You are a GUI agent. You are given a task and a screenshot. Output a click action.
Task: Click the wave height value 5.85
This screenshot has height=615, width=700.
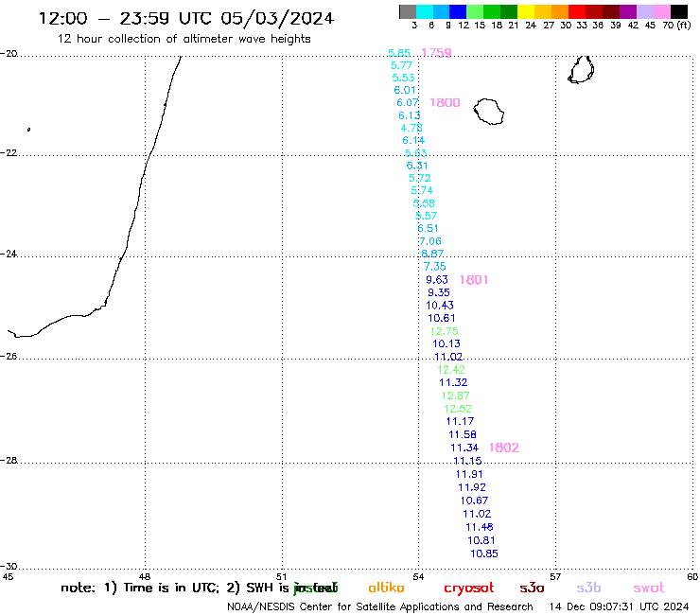pyautogui.click(x=399, y=53)
